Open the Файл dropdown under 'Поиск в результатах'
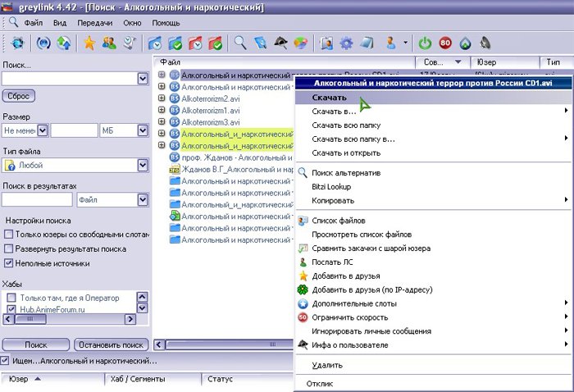Viewport: 574px width, 392px height. [143, 200]
